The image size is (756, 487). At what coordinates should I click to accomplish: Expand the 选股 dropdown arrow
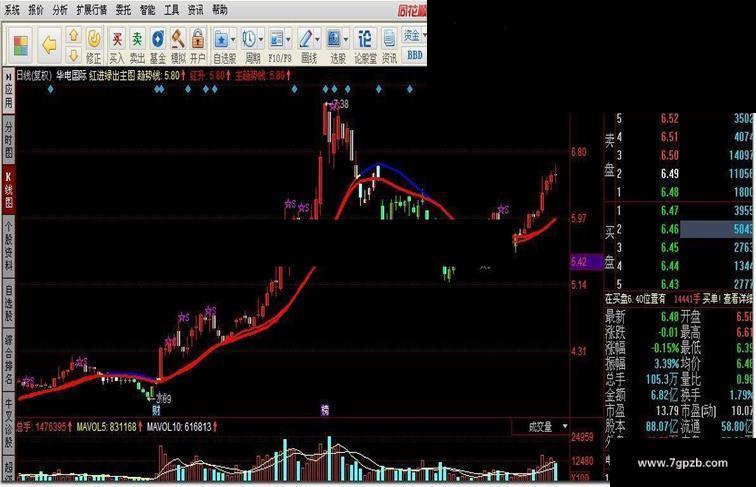pyautogui.click(x=346, y=39)
